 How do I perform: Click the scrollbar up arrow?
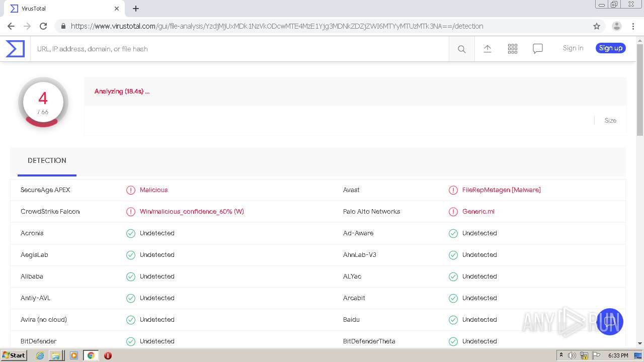coord(640,40)
